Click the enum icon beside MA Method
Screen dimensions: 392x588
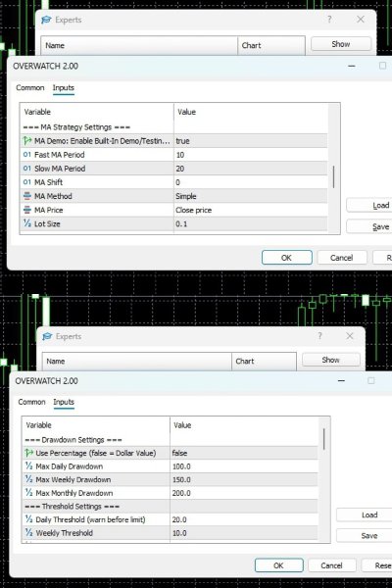tap(27, 196)
